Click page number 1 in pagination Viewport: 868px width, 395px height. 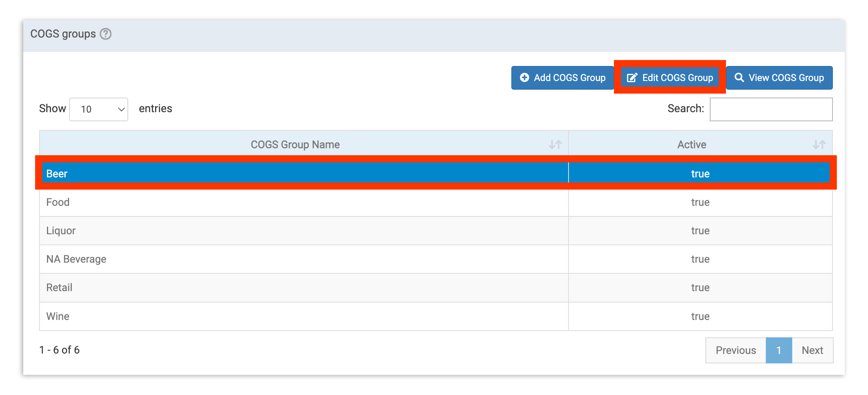click(778, 350)
